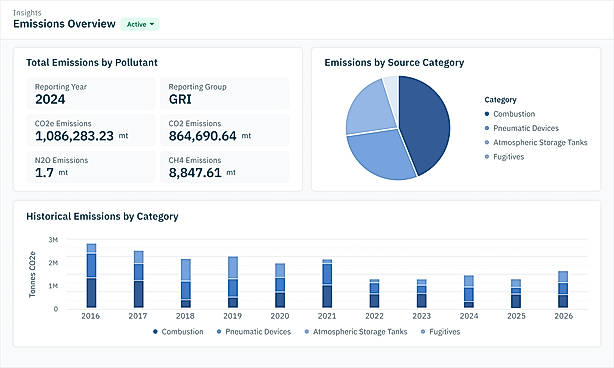Click the Pneumatic Devices dot in pie legend
614x368 pixels.
point(487,128)
